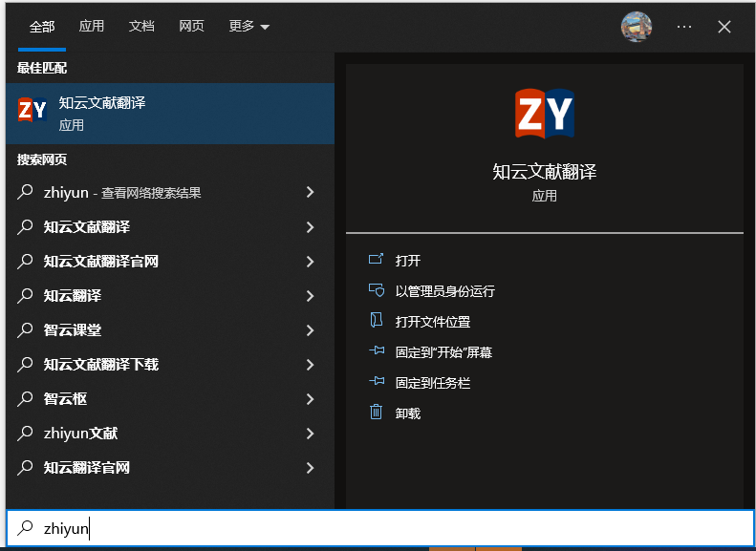Click search icon next to 智云枢
This screenshot has height=551, width=756.
point(25,399)
